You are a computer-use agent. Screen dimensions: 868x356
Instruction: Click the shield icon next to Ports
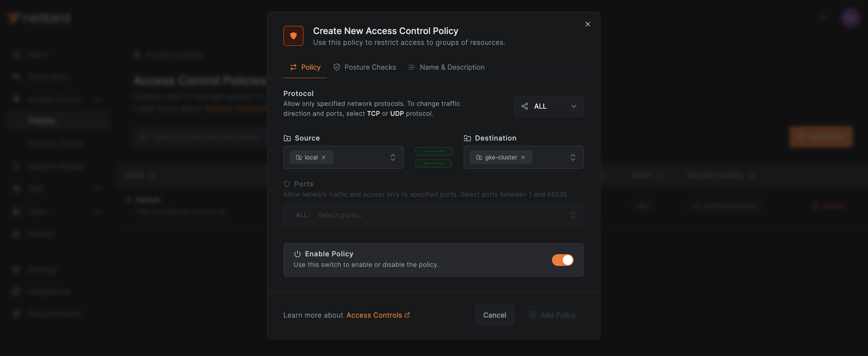pos(287,184)
